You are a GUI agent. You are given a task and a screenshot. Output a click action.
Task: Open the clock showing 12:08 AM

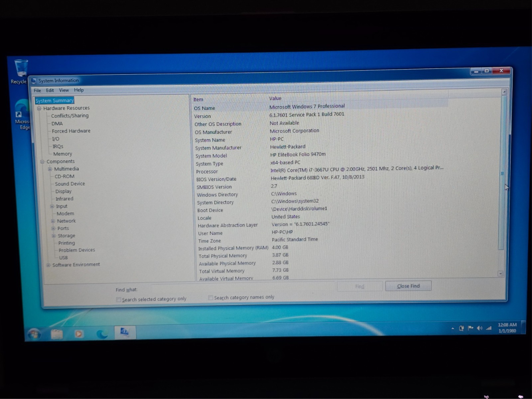507,328
